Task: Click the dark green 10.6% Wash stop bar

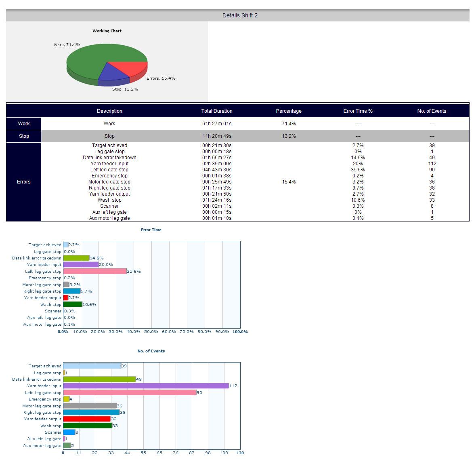Action: [x=73, y=304]
